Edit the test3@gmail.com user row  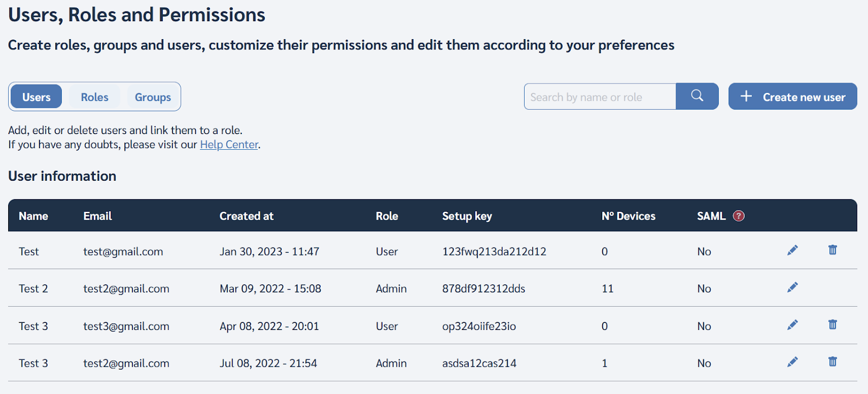(x=793, y=325)
